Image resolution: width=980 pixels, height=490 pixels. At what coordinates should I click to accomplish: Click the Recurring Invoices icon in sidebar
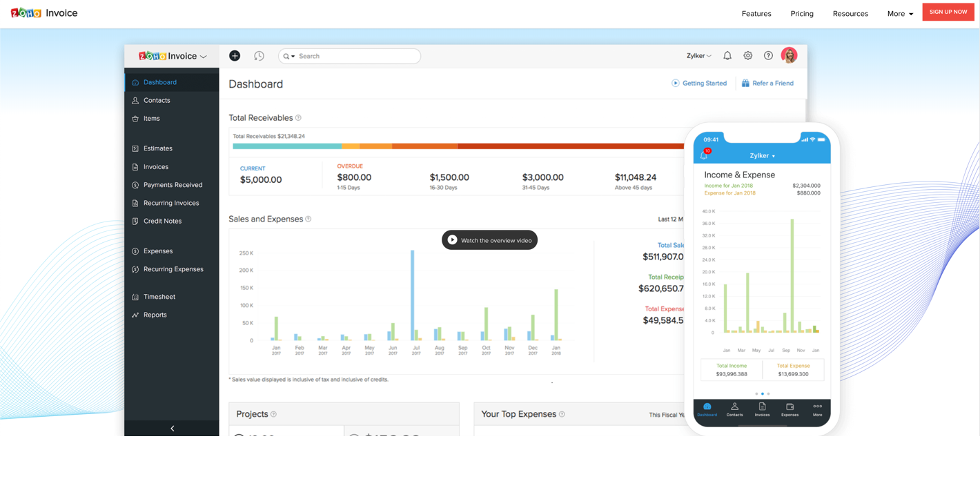[135, 203]
